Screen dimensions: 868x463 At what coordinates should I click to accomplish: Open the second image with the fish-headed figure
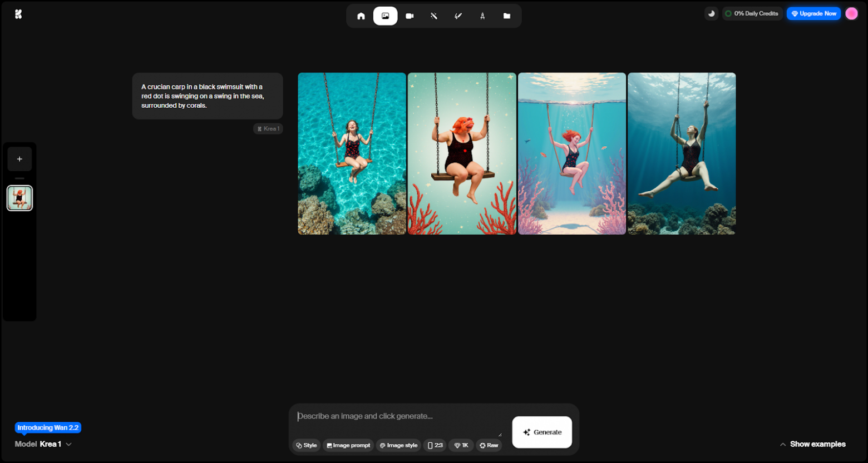click(x=462, y=153)
